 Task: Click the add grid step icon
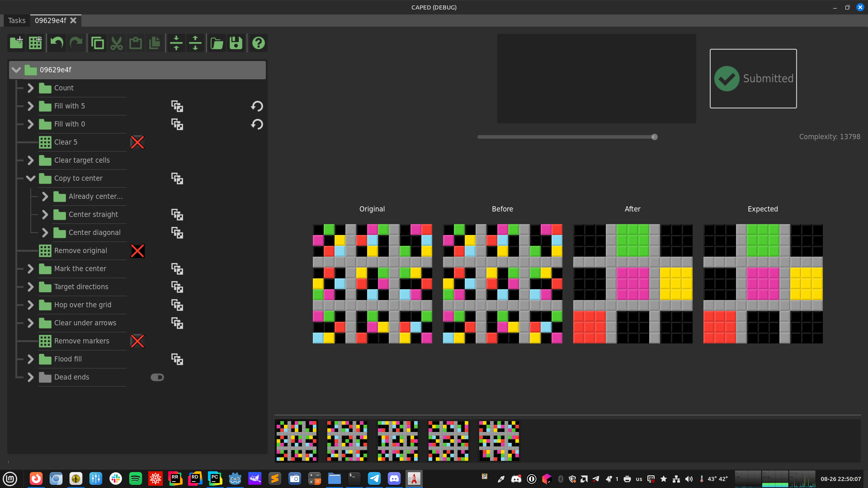pyautogui.click(x=35, y=43)
